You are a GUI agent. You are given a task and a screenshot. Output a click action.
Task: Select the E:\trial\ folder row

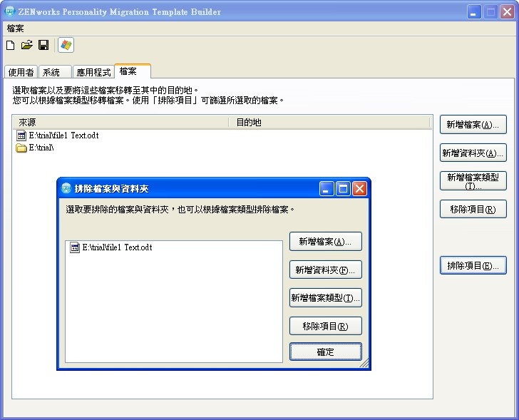35,148
